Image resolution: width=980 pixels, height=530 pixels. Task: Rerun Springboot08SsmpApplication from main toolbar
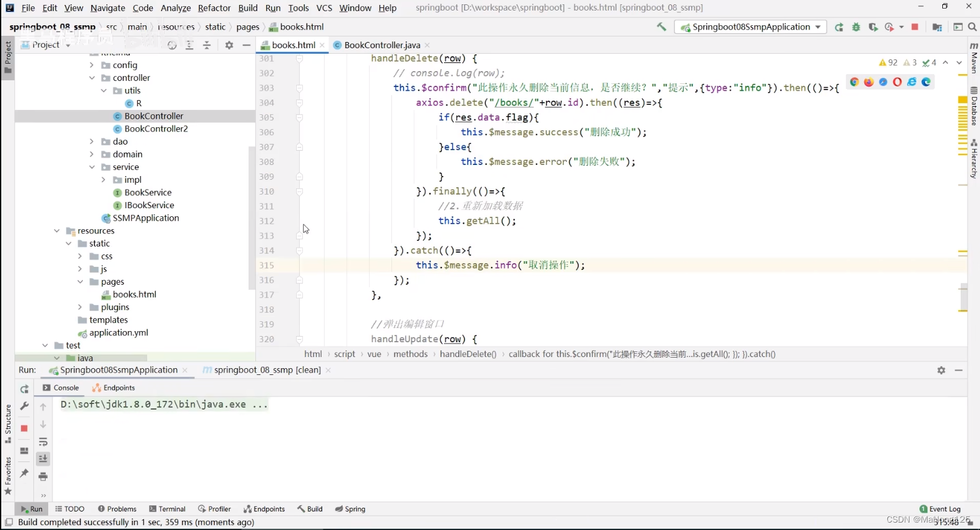839,27
